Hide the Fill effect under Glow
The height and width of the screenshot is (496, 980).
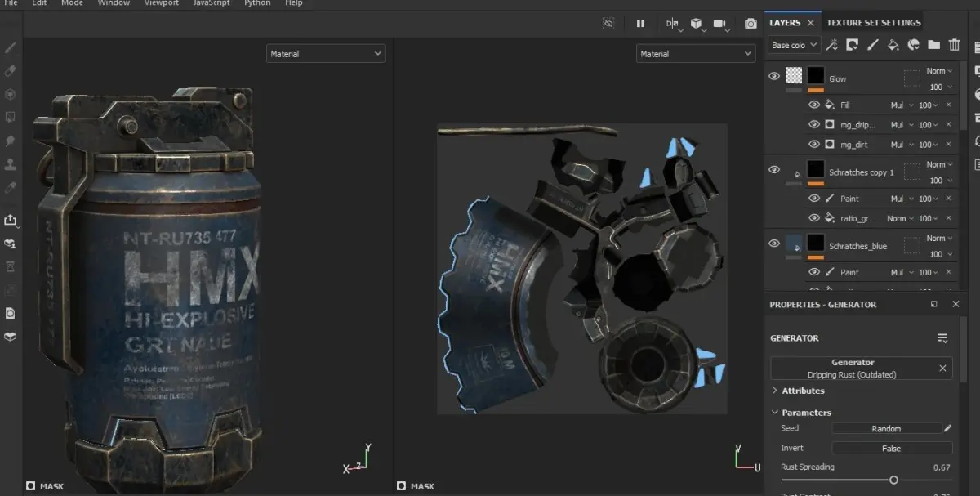(x=814, y=105)
